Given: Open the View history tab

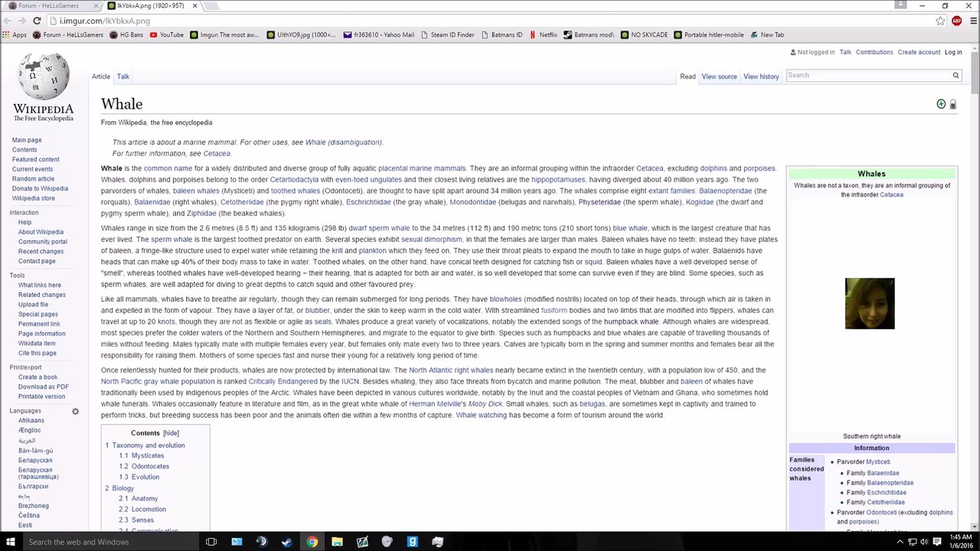Looking at the screenshot, I should click(x=761, y=77).
